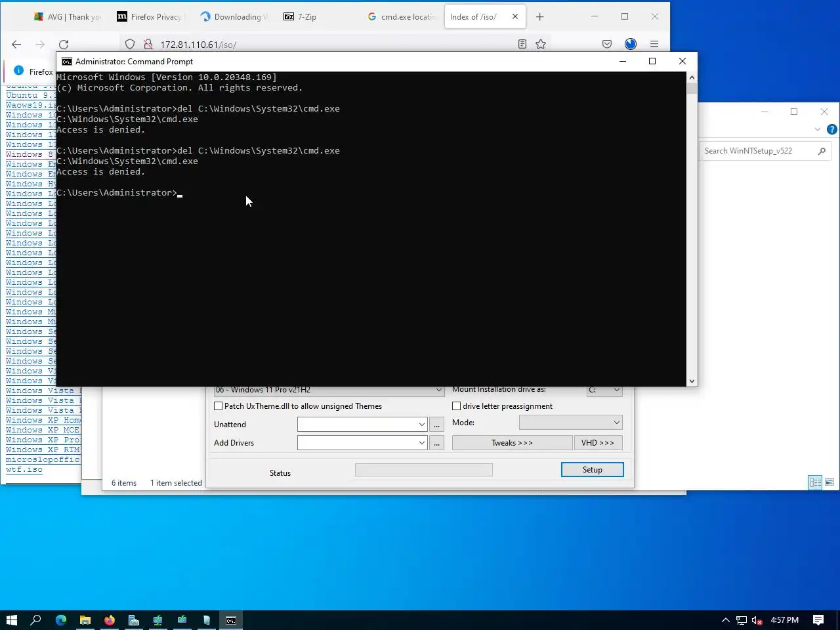
Task: Toggle reader view in Firefox
Action: (522, 44)
